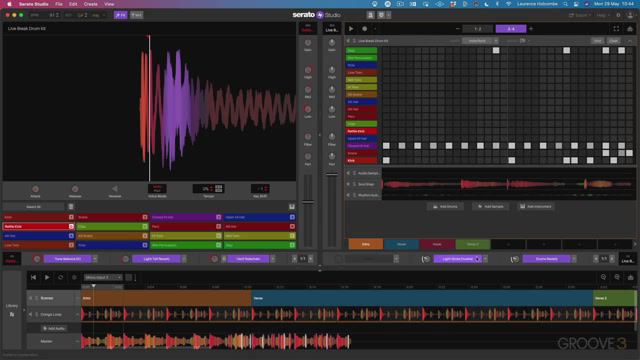Click the Intro section in the arrangement
Screen dimensions: 640x360
coord(167,298)
